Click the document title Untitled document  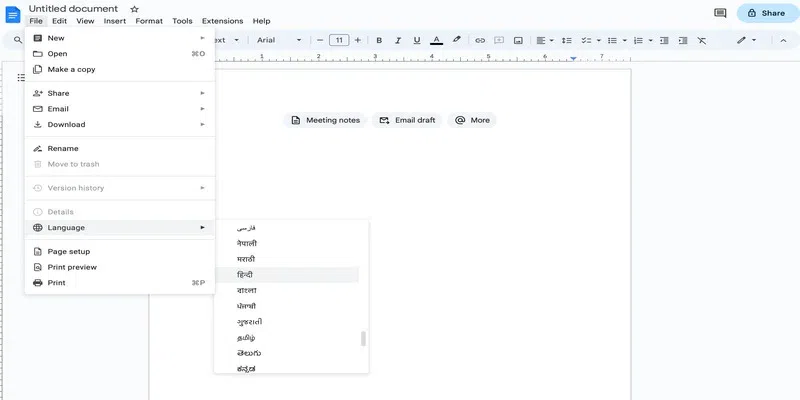(73, 9)
